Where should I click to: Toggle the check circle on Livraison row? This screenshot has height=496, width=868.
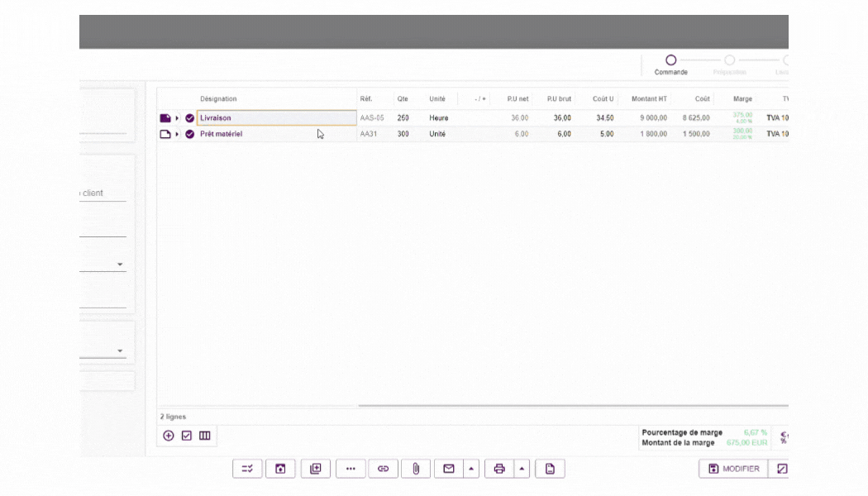[190, 118]
